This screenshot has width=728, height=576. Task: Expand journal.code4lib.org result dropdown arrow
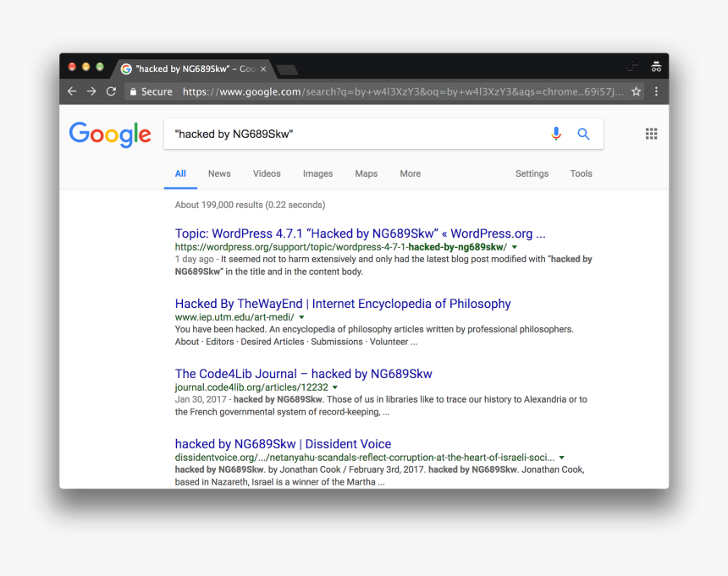point(335,387)
